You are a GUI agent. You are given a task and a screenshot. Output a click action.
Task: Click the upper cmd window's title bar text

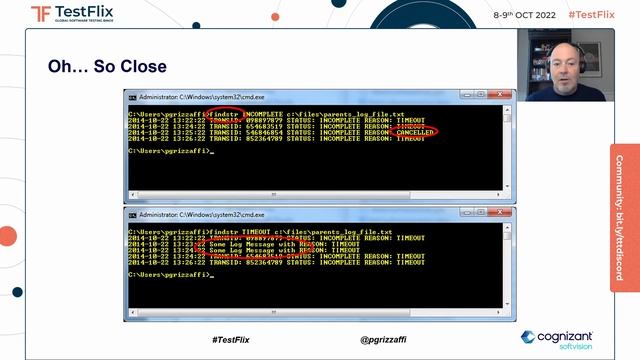click(202, 97)
